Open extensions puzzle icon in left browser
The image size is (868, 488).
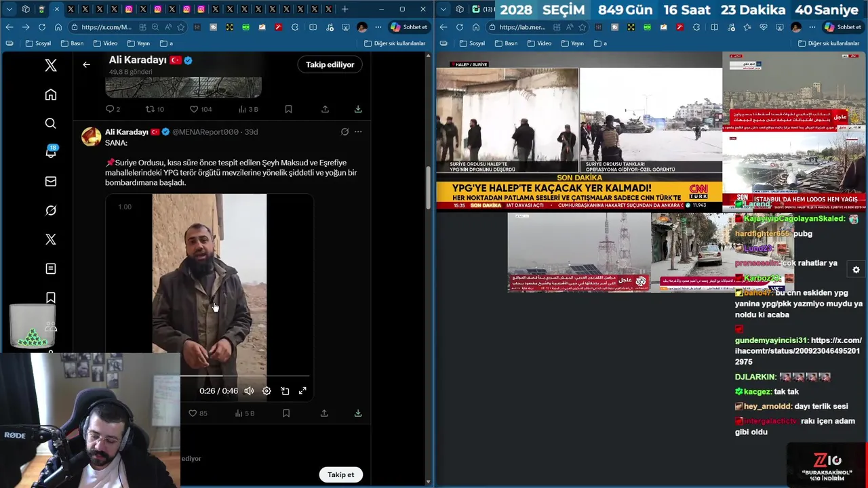pyautogui.click(x=295, y=27)
